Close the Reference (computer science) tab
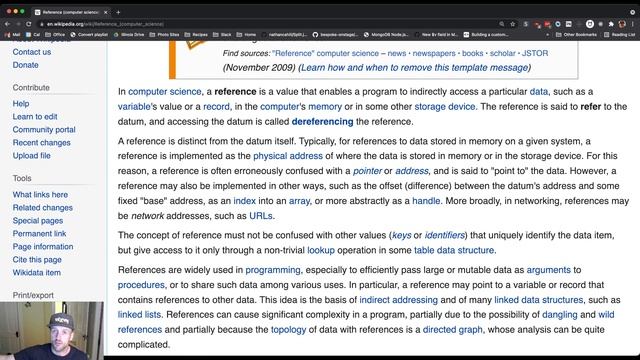 pyautogui.click(x=106, y=12)
